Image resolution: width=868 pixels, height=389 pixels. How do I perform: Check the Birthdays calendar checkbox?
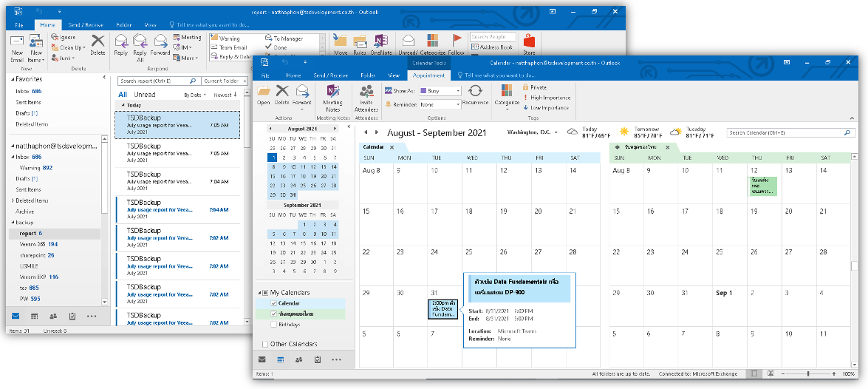pyautogui.click(x=273, y=325)
